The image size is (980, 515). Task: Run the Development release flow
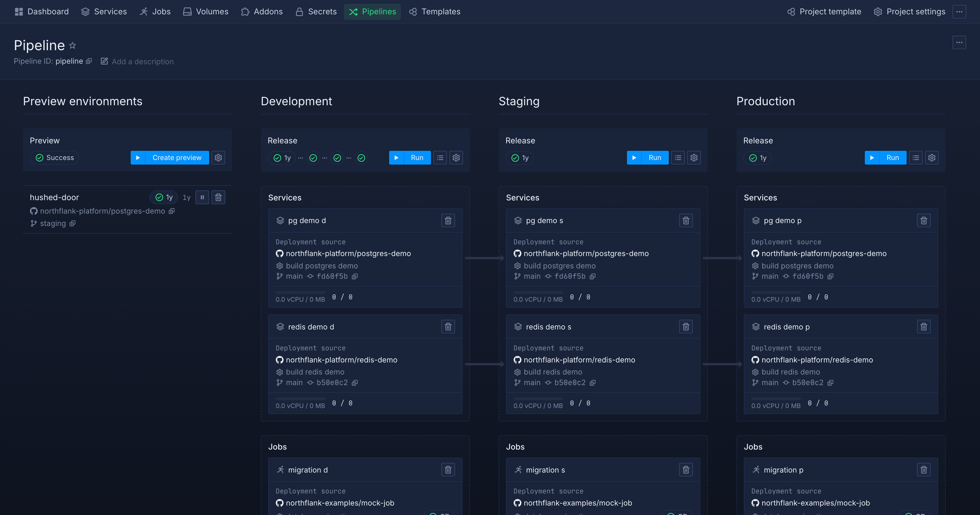(410, 158)
